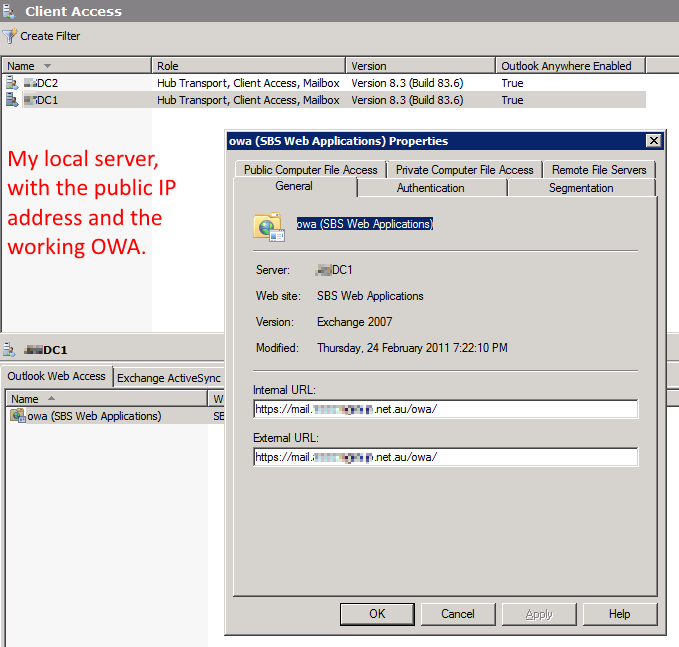
Task: Sort by the Role column header
Action: coord(249,66)
